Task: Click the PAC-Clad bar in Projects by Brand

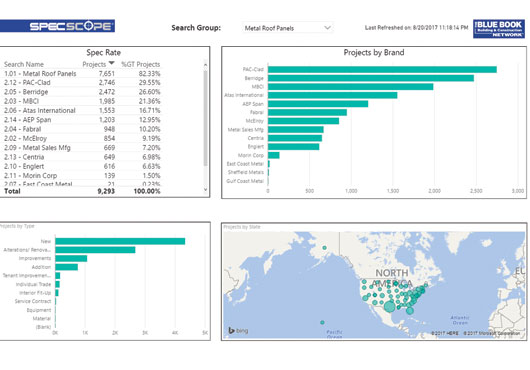Action: [x=382, y=70]
